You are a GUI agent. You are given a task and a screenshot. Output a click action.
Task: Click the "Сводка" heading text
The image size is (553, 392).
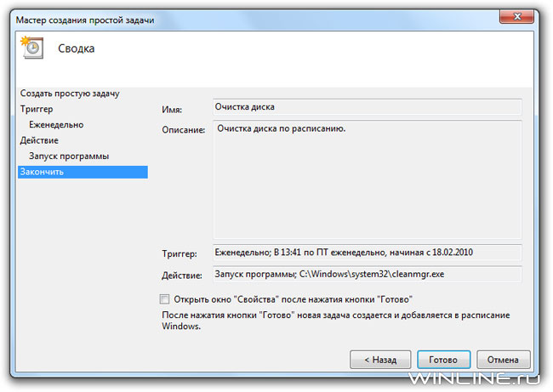click(x=77, y=48)
